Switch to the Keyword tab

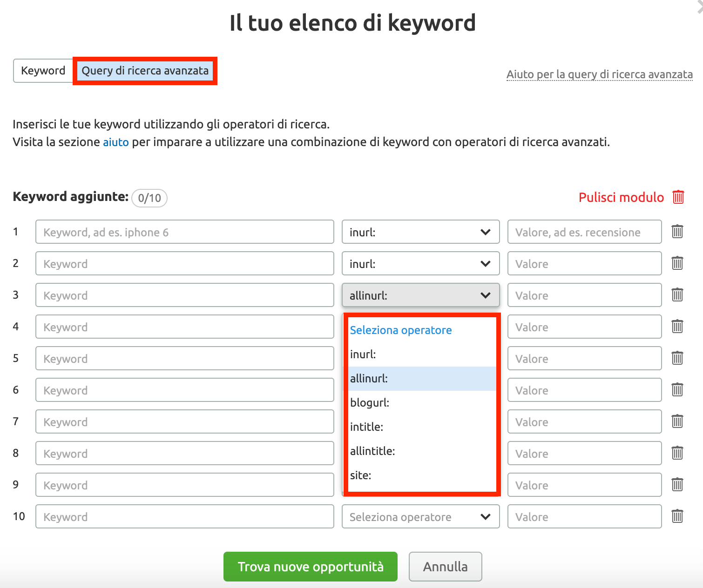click(42, 70)
